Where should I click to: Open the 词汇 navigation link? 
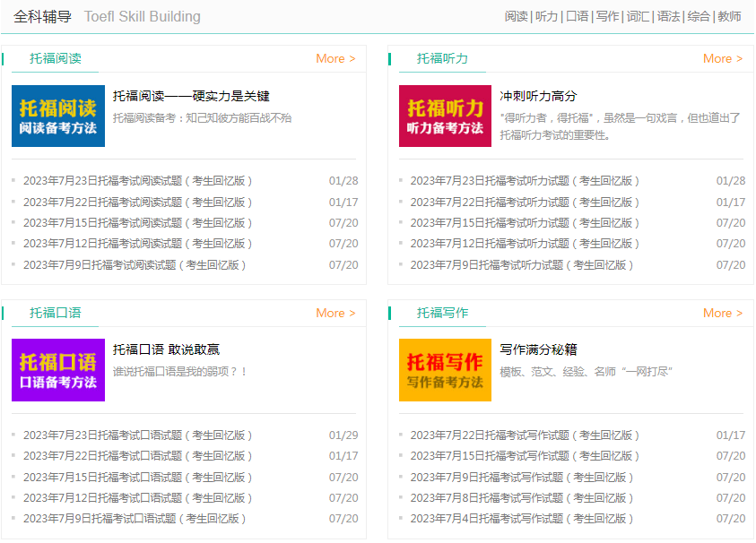click(x=639, y=16)
